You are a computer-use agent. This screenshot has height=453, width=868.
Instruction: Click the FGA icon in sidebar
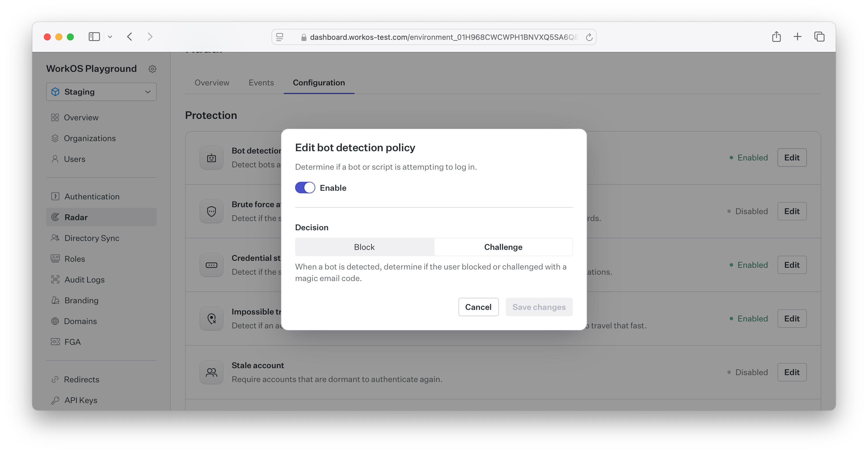pyautogui.click(x=56, y=341)
